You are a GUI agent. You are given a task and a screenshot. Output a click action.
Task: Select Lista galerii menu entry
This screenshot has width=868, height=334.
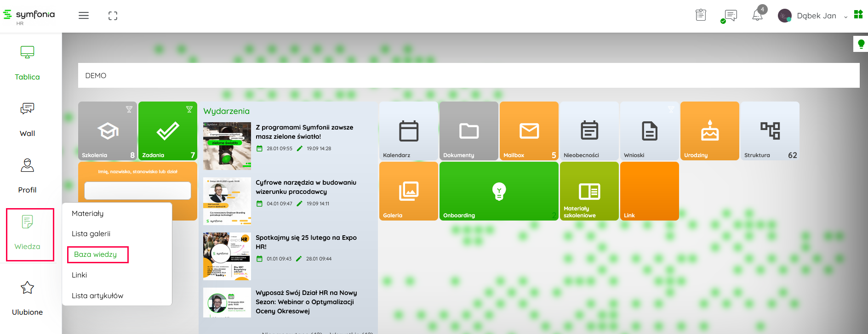[91, 234]
